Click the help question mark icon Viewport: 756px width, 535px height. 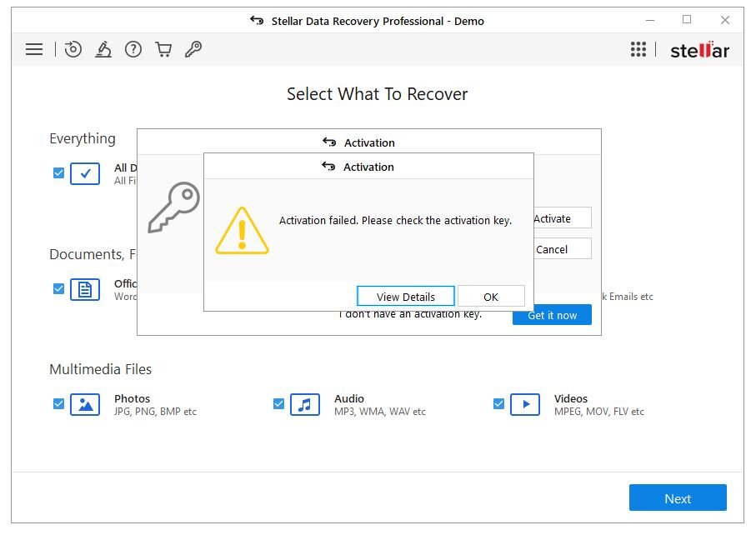(133, 50)
